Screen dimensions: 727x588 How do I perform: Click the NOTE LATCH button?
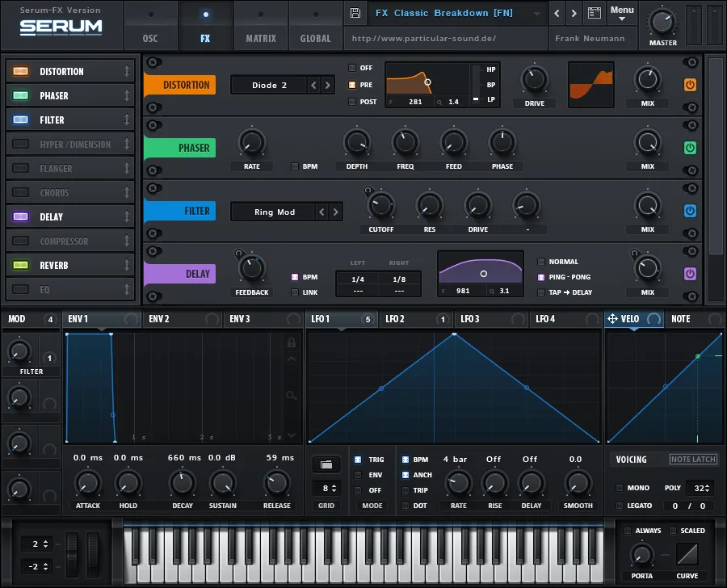pos(693,460)
